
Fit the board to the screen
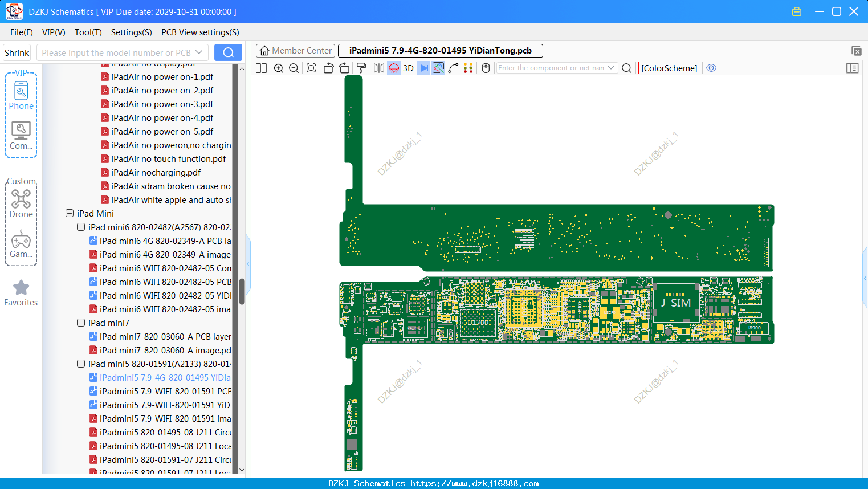(x=311, y=68)
